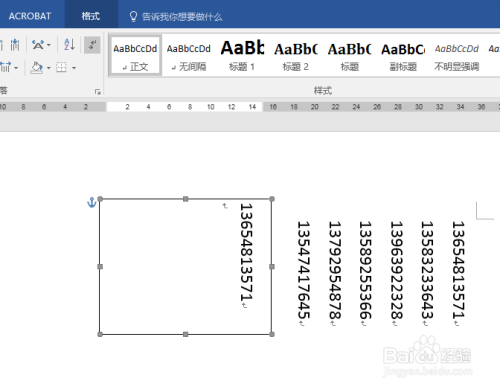Viewport: 500px width, 389px height.
Task: Toggle Show/Hide paragraph marks button
Action: tap(92, 45)
